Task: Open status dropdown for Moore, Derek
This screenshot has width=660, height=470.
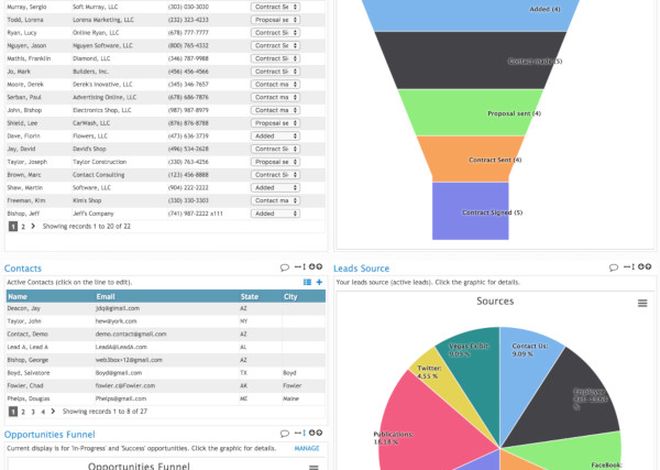Action: (x=275, y=85)
